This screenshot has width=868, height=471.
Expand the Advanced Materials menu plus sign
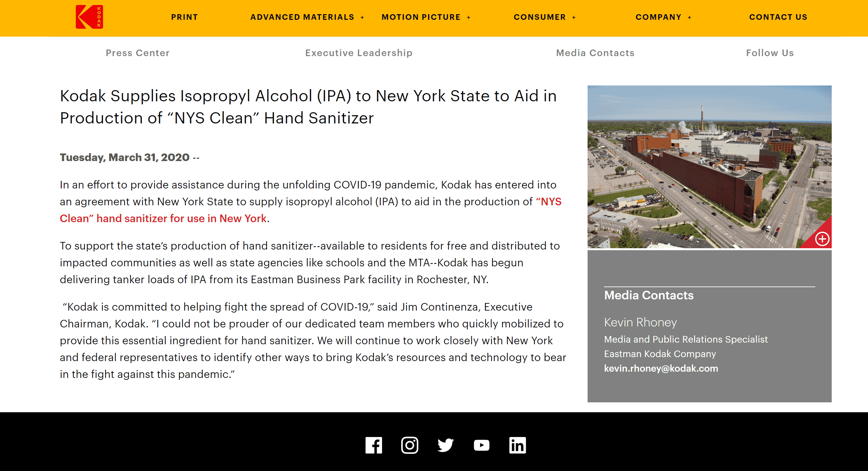coord(362,17)
